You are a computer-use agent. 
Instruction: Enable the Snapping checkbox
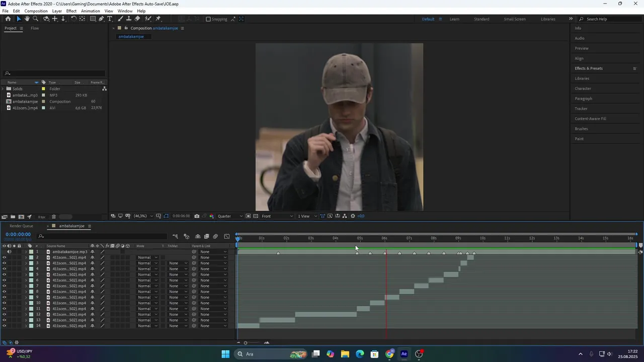click(x=208, y=19)
